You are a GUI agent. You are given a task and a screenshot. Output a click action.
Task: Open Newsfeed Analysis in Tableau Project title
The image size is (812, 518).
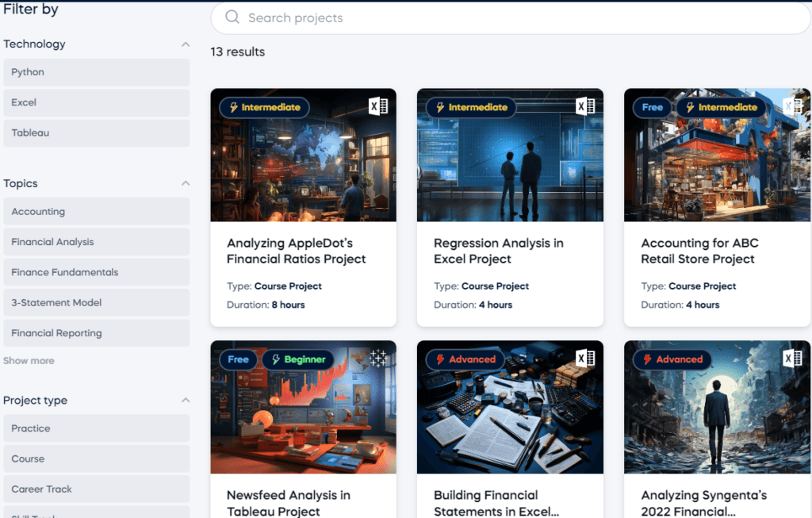point(289,502)
